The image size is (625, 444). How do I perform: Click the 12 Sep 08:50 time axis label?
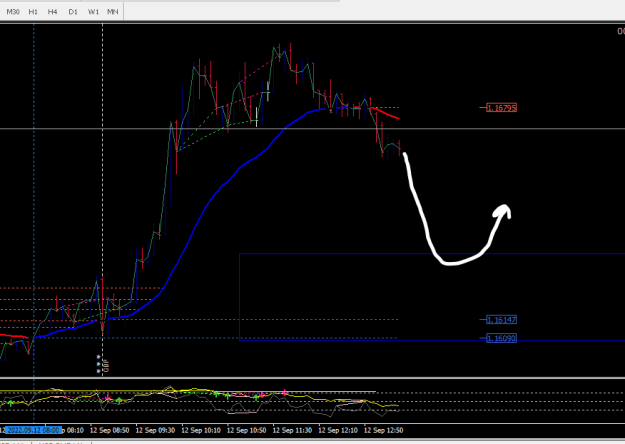coord(109,430)
